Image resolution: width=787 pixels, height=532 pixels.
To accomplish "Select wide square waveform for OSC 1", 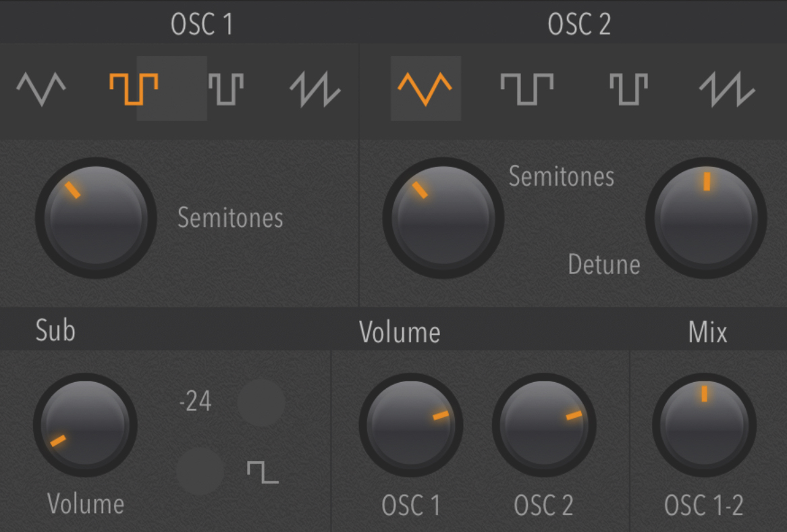I will coord(134,89).
